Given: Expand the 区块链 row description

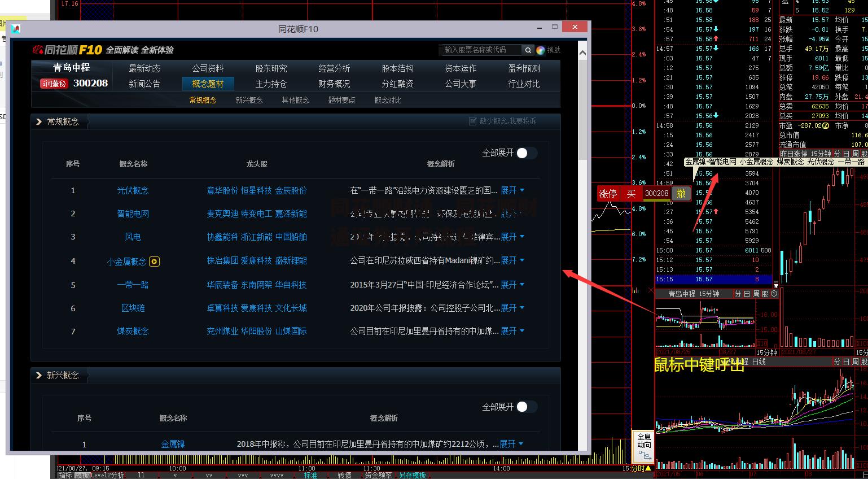Looking at the screenshot, I should tap(512, 308).
